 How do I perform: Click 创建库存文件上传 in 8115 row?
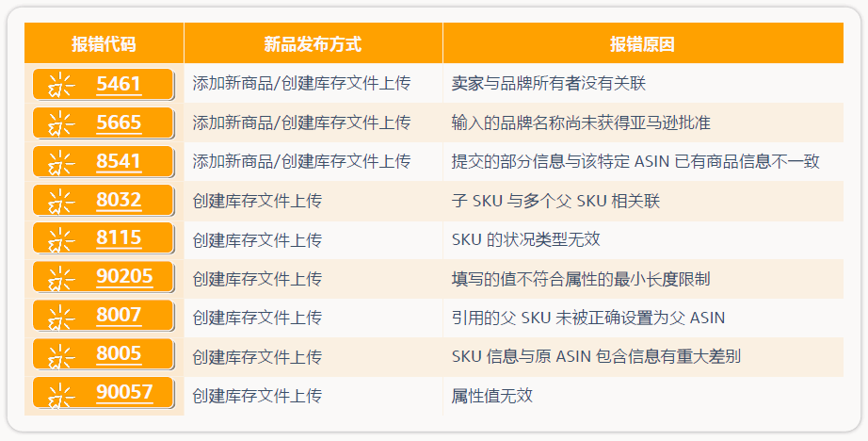coord(257,240)
